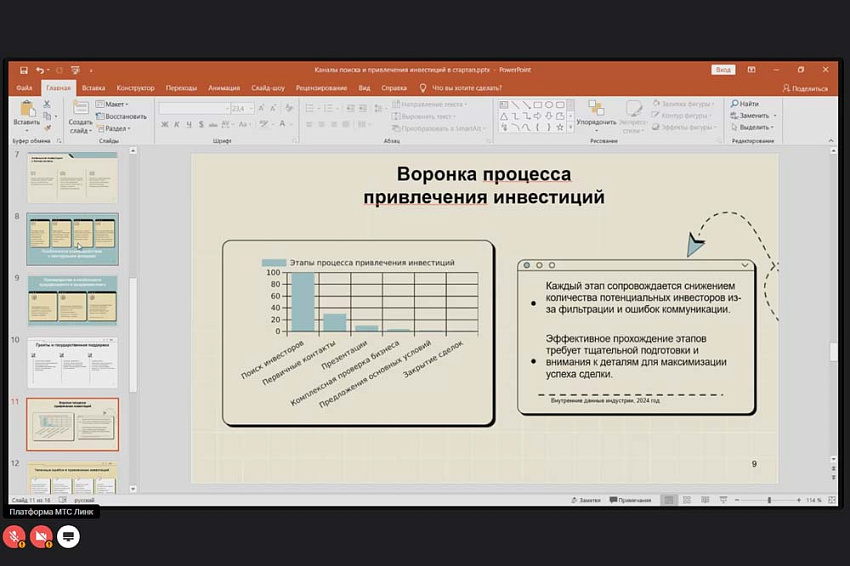
Task: Click the Save icon in quick access toolbar
Action: pos(24,70)
